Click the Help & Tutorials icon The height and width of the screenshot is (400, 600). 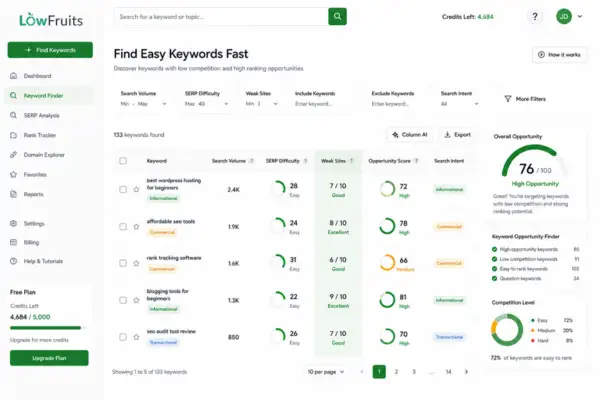13,261
